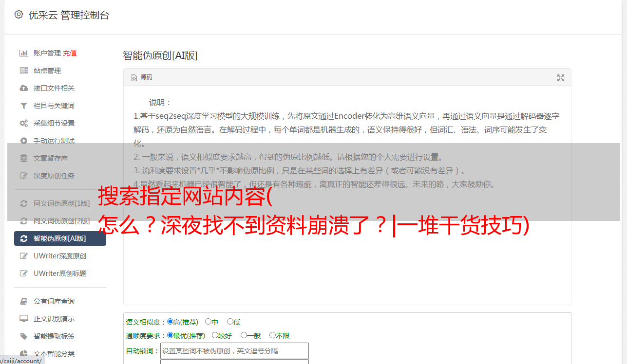Click the 源码 source code icon

(x=134, y=77)
